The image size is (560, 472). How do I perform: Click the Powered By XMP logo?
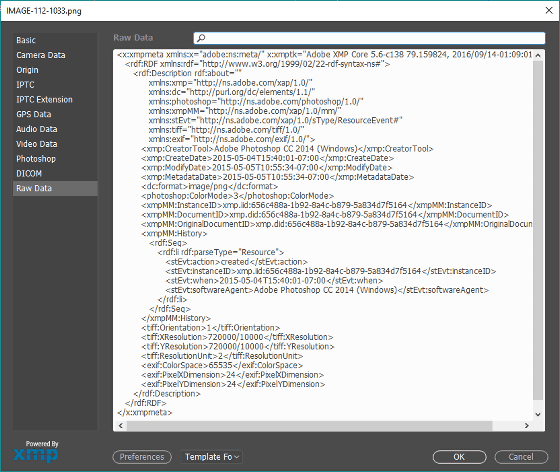pos(36,452)
